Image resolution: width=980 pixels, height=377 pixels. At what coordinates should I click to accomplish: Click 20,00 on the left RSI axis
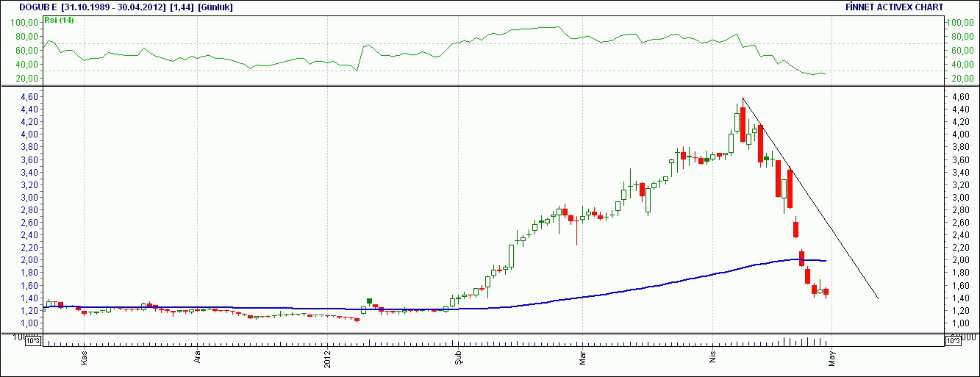pos(28,78)
